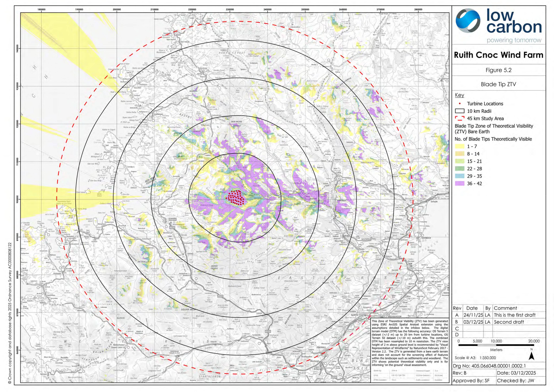Click the 'powering tomorrow' tagline
The image size is (554, 392).
(514, 40)
